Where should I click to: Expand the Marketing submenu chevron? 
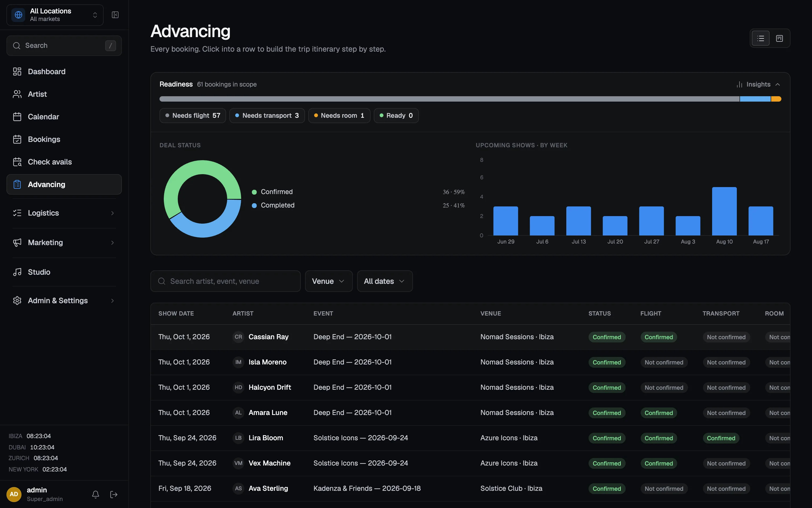[x=113, y=242]
